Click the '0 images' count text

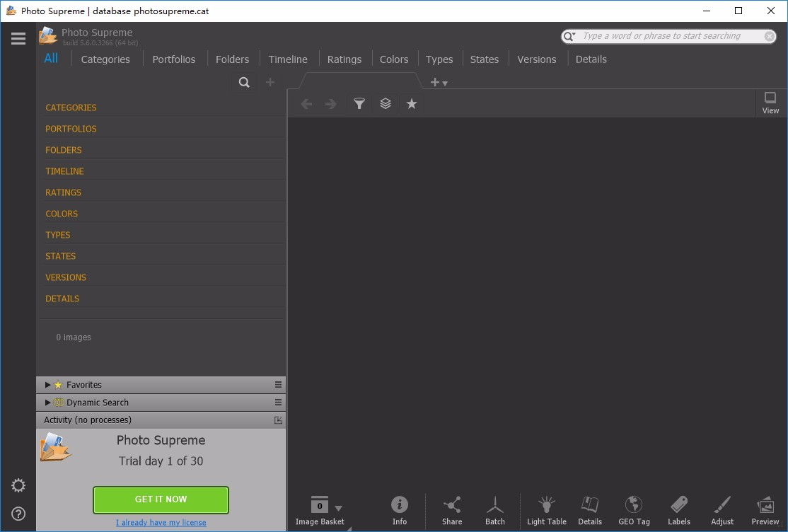(x=74, y=337)
